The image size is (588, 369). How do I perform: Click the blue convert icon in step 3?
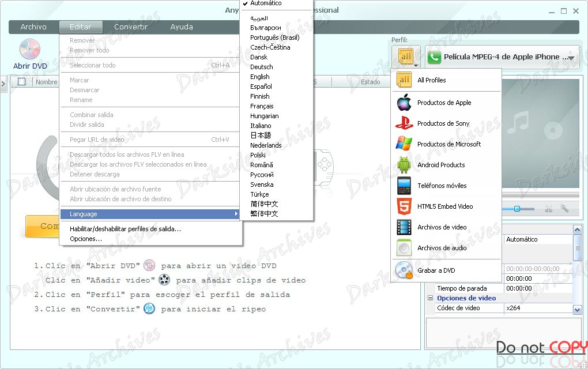(x=149, y=308)
